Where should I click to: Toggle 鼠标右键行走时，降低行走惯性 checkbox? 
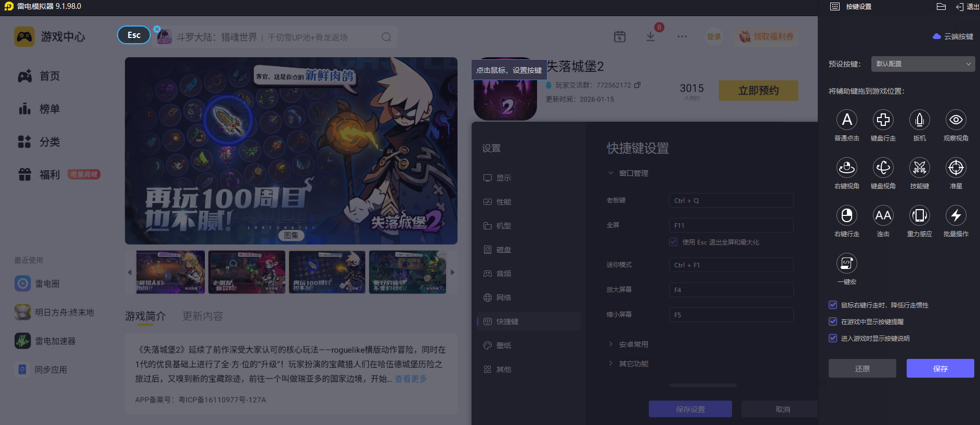tap(833, 305)
